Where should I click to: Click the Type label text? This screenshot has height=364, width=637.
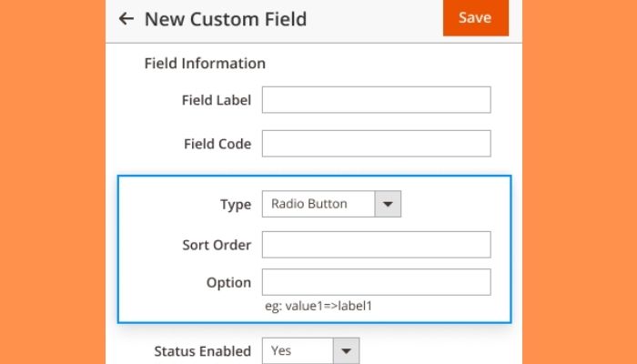(x=236, y=204)
